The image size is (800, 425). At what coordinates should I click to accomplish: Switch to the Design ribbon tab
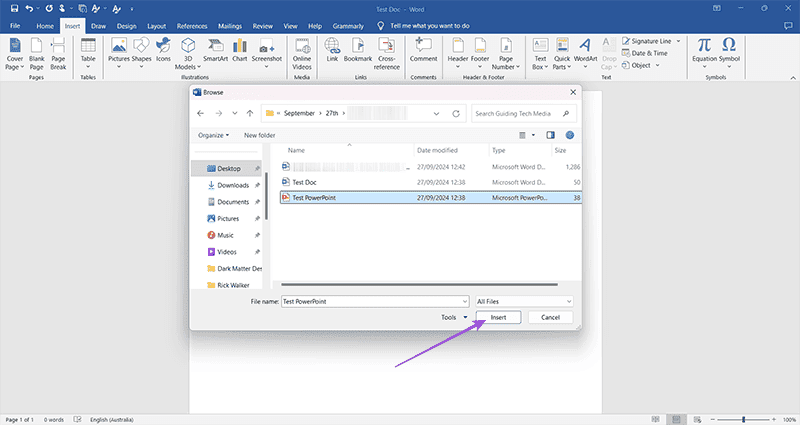pos(126,24)
